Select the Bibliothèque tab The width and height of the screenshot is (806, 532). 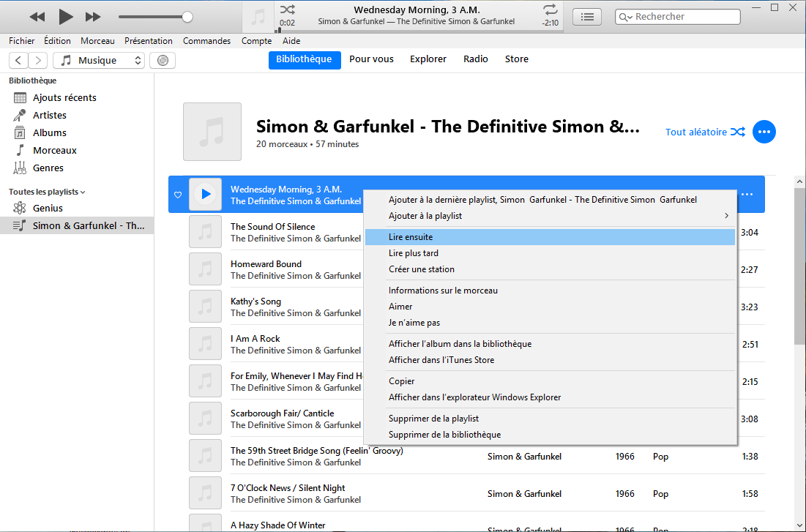305,59
